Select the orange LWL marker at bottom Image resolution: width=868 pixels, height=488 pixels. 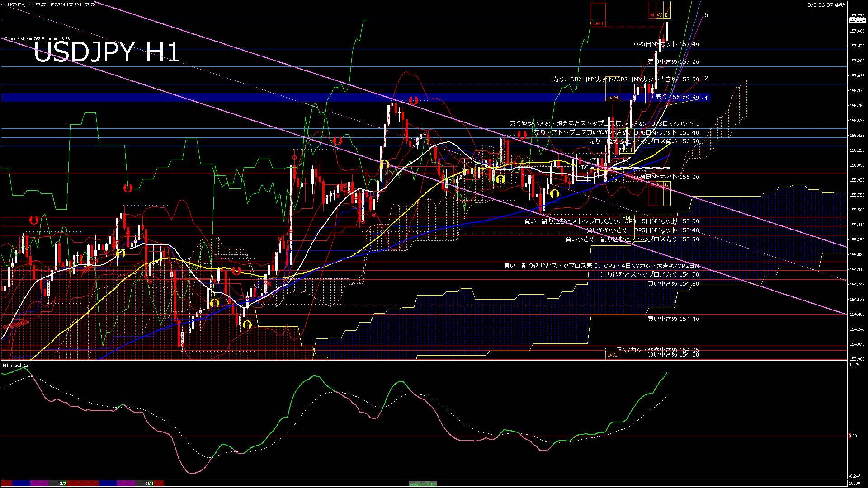(x=612, y=355)
